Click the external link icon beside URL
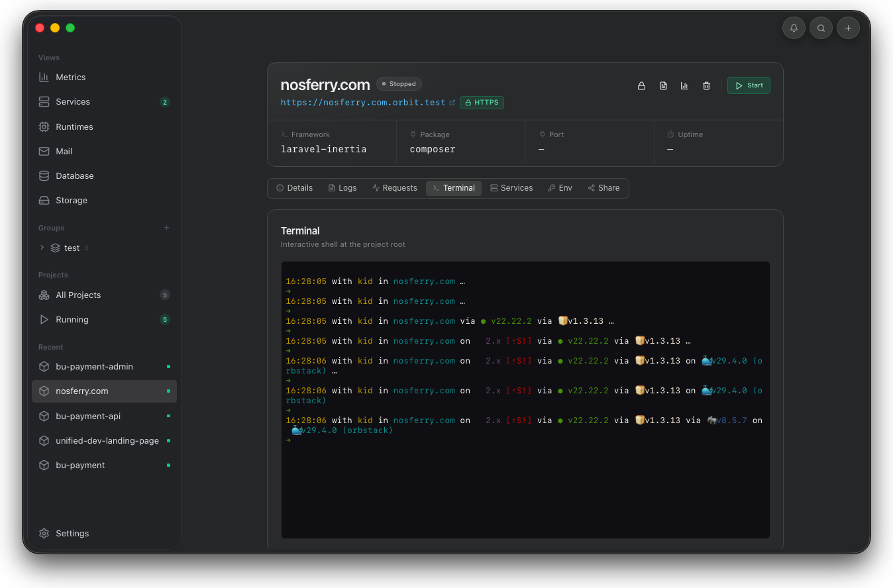 [452, 103]
